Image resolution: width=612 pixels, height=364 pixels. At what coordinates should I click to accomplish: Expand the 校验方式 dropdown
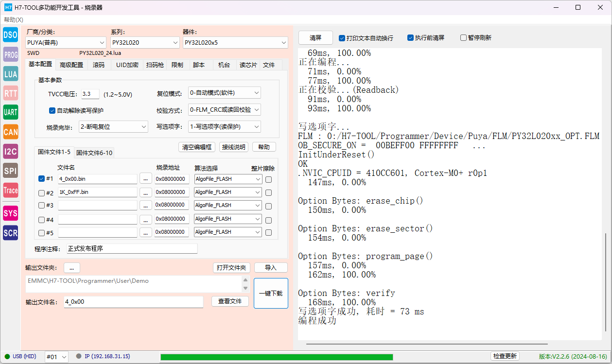[x=225, y=110]
